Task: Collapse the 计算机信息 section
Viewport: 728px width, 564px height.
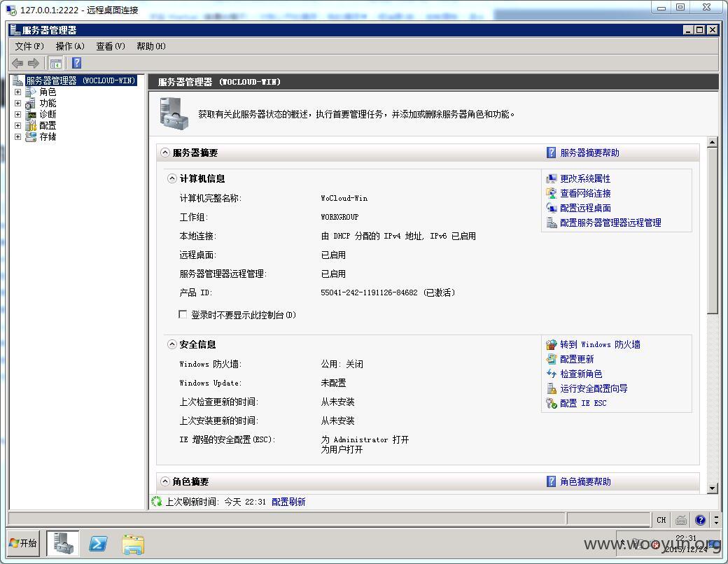Action: [x=171, y=178]
